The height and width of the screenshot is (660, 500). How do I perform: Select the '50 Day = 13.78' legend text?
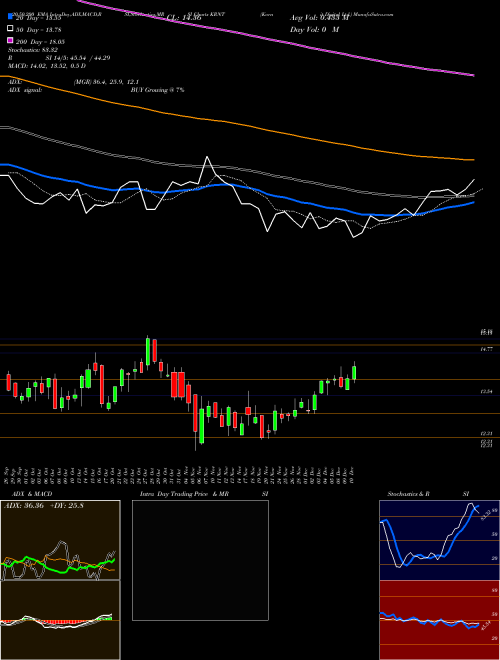(39, 29)
